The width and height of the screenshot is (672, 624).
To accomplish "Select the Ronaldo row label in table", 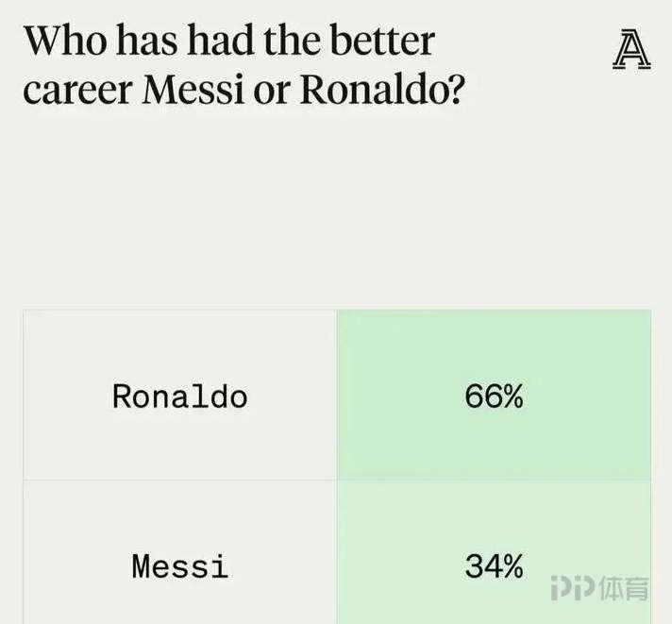I will 179,396.
